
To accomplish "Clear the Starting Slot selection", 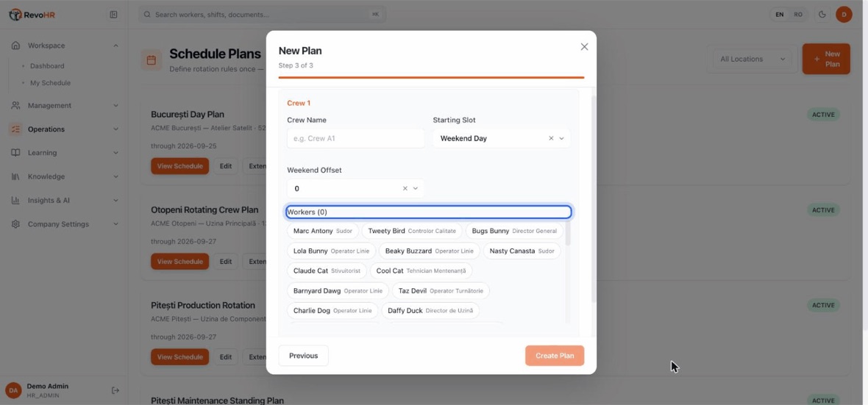I will click(551, 138).
